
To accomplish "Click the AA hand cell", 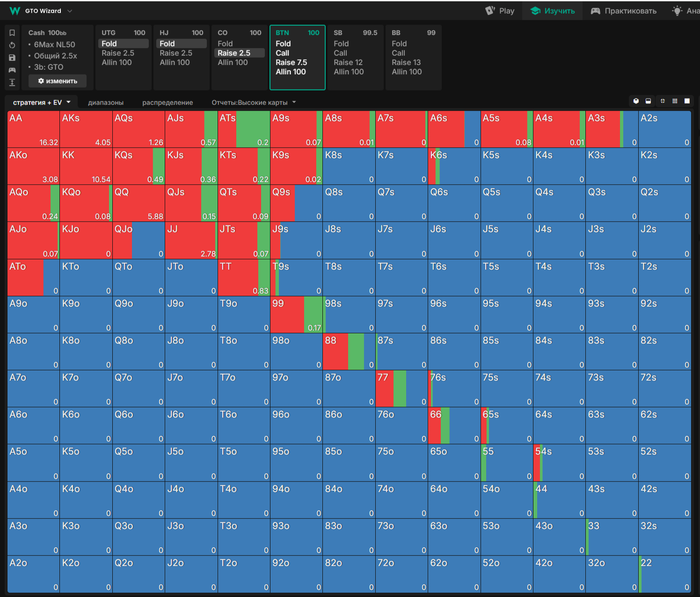I will 33,129.
